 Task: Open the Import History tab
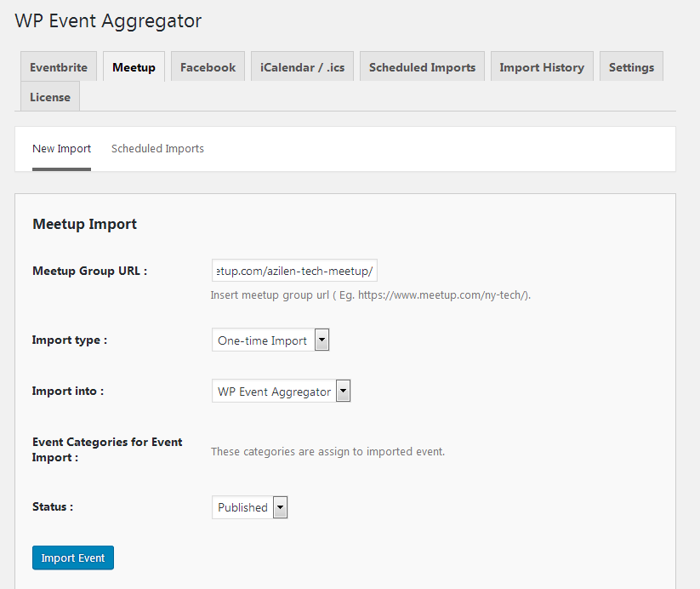coord(542,66)
